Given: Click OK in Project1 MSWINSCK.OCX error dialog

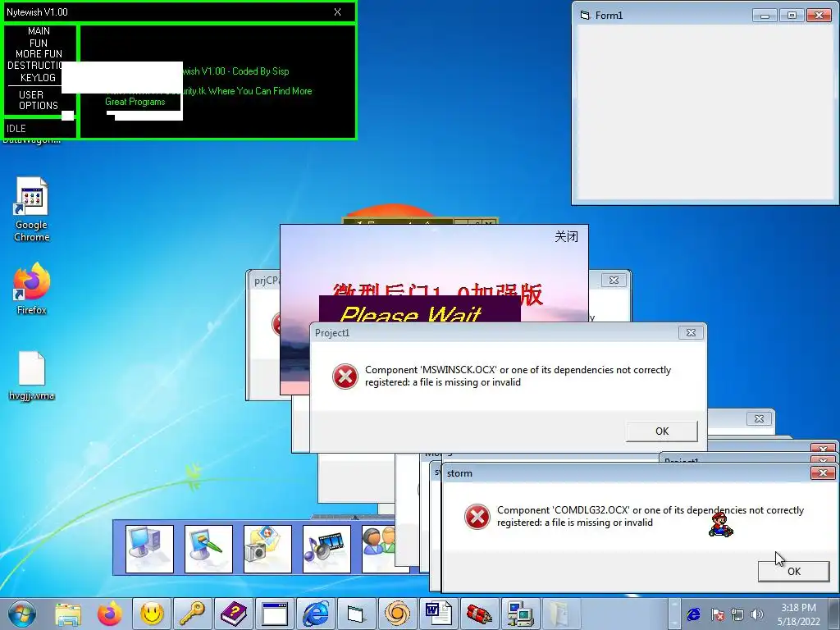Looking at the screenshot, I should [662, 431].
